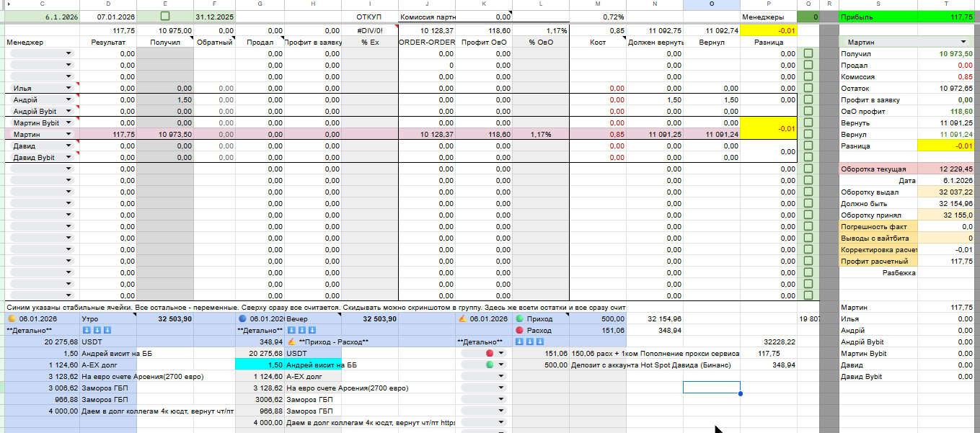Viewport: 980px width, 433px height.
Task: Click writing-hand icon before third 06.01.2026 date
Action: coord(462,318)
